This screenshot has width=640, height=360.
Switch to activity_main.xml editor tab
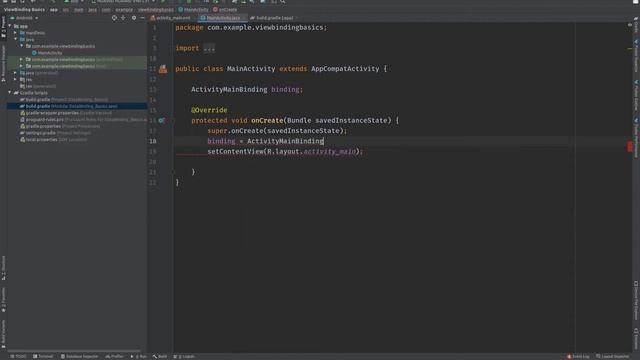(171, 18)
